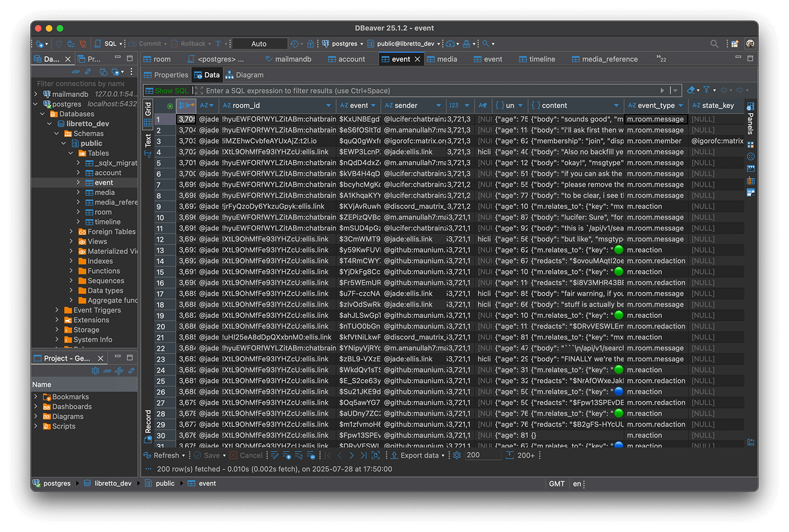This screenshot has width=789, height=532.
Task: Toggle read-only status circle in grid header
Action: coord(170,106)
